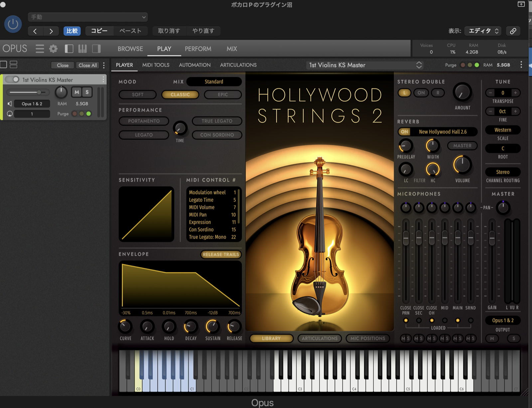The width and height of the screenshot is (532, 408).
Task: Open player header three-dot menu
Action: click(x=521, y=65)
